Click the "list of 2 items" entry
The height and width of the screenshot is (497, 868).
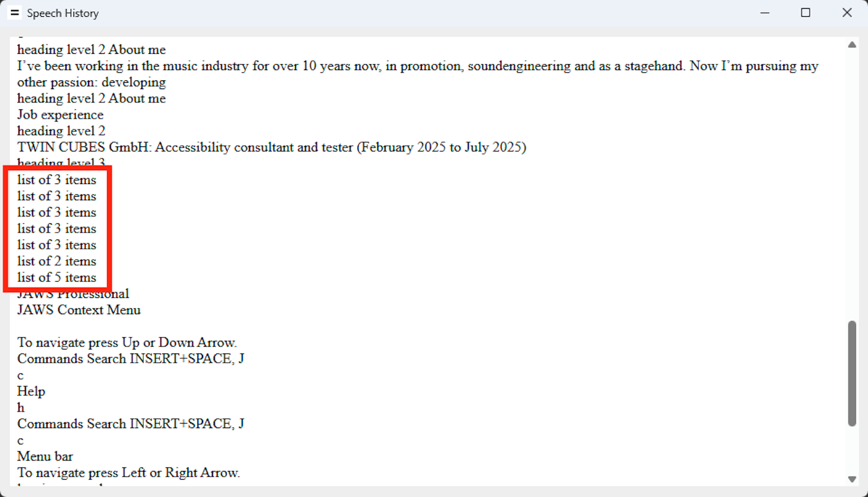point(57,261)
